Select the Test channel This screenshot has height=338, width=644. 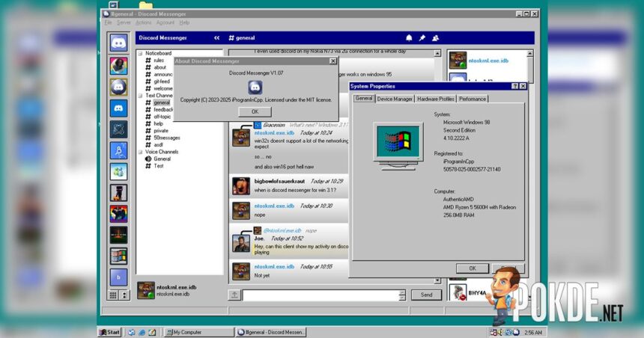point(159,166)
